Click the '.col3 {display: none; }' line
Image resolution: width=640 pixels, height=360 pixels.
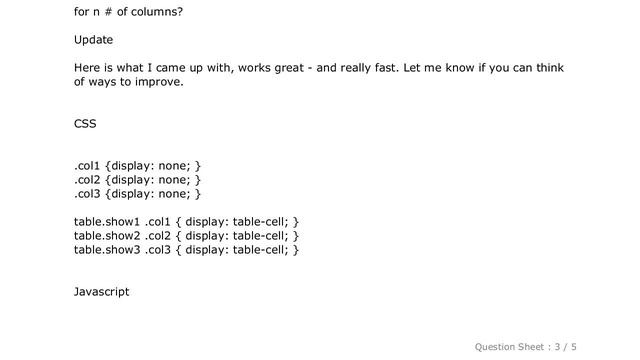tap(137, 193)
